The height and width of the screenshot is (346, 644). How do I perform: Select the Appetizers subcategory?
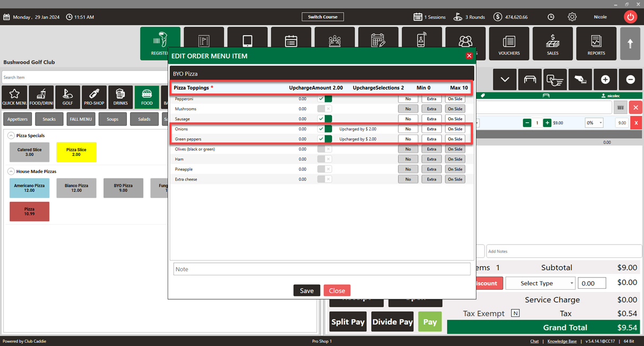[18, 119]
